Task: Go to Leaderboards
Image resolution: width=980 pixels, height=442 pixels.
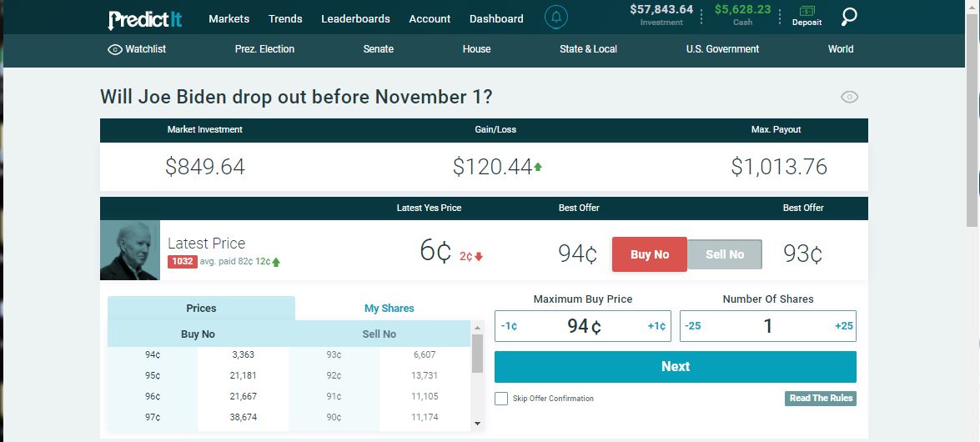Action: click(x=355, y=18)
